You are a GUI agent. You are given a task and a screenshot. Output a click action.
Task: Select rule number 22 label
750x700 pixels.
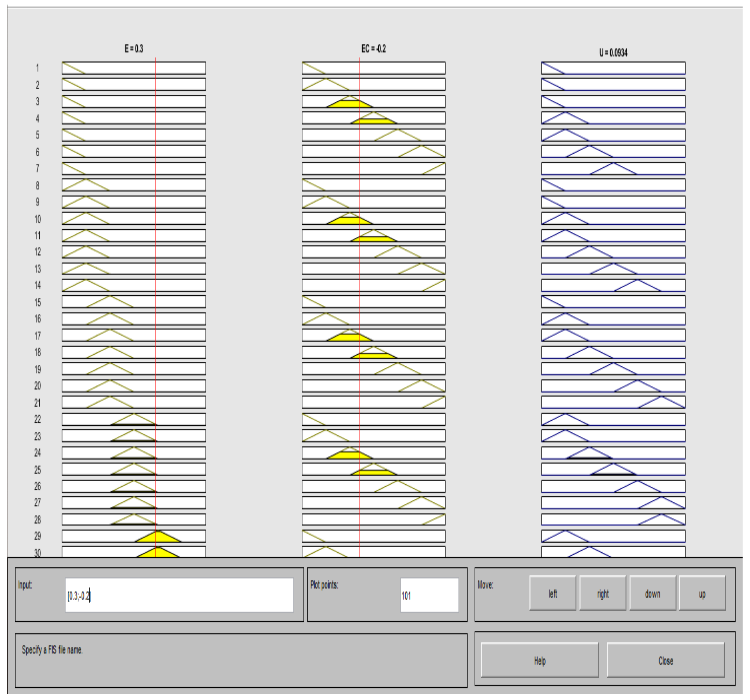(x=37, y=419)
